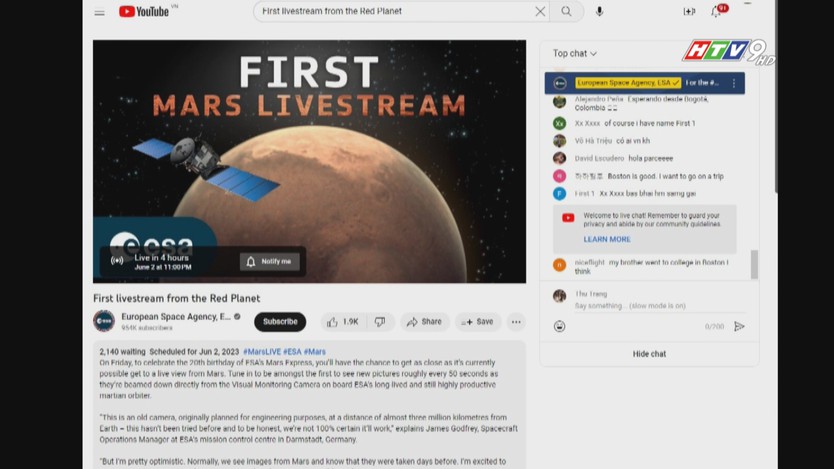This screenshot has height=469, width=834.
Task: Open the Share dialog
Action: (424, 322)
